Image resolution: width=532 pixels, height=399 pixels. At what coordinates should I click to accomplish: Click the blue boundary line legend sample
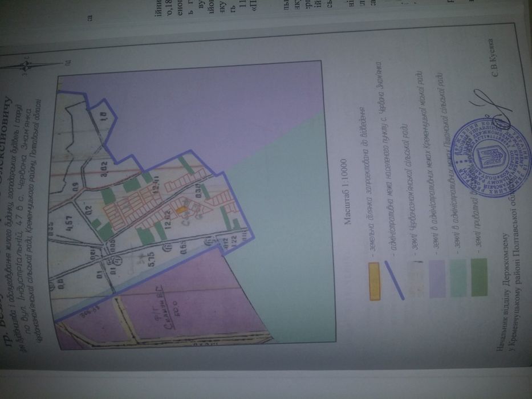394,280
